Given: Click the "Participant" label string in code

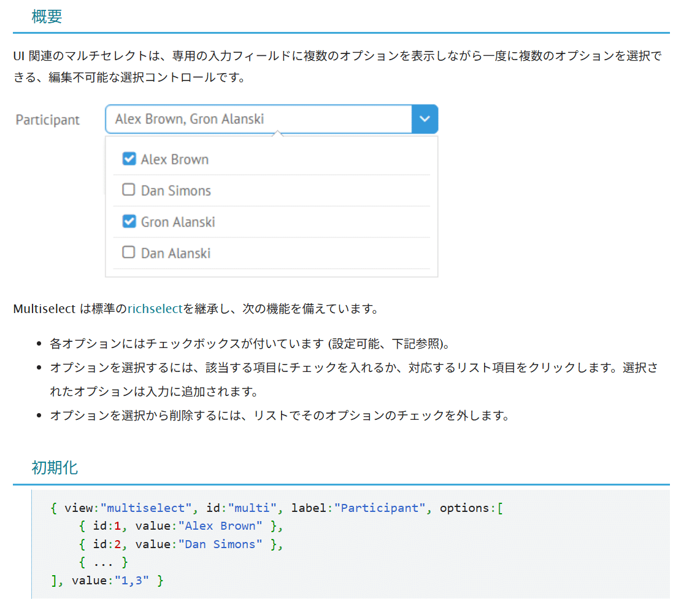Looking at the screenshot, I should (x=380, y=508).
